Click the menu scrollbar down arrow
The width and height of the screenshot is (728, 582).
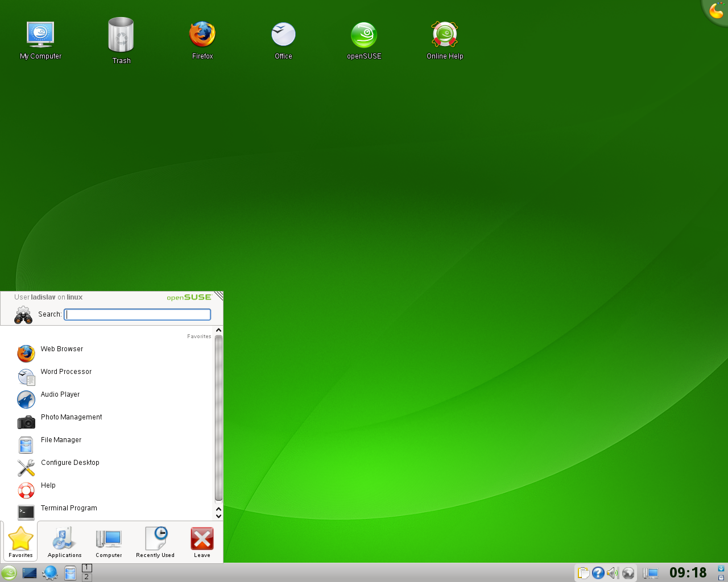tap(218, 516)
